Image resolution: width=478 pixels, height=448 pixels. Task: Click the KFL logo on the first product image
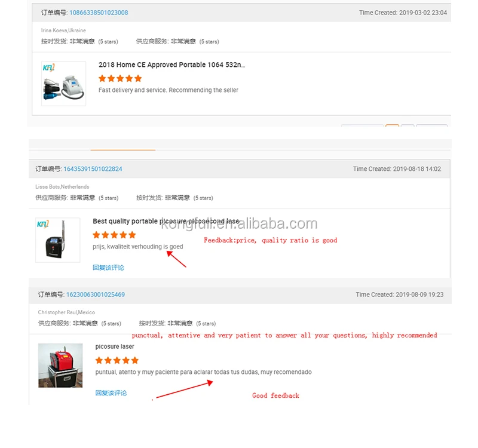pyautogui.click(x=48, y=67)
